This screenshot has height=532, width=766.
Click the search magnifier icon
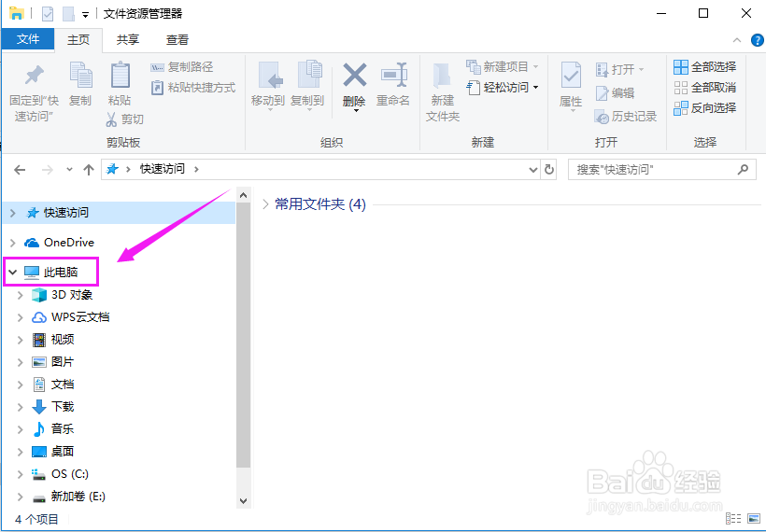point(743,169)
